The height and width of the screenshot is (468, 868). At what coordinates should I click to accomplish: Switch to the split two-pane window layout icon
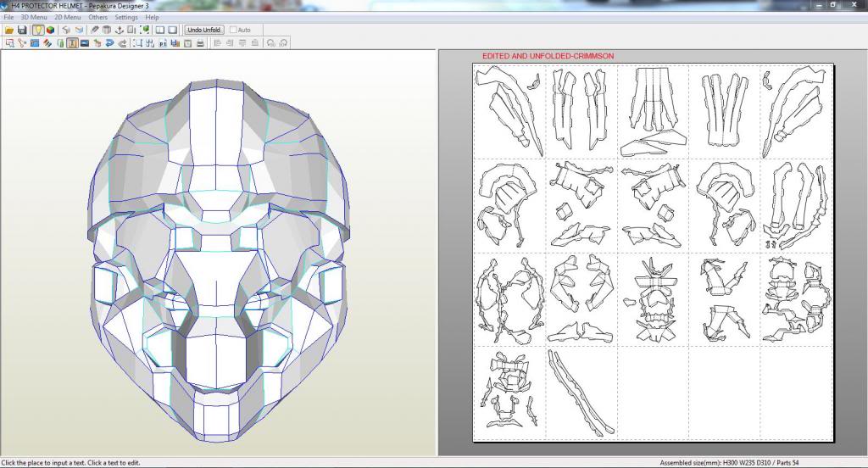160,30
